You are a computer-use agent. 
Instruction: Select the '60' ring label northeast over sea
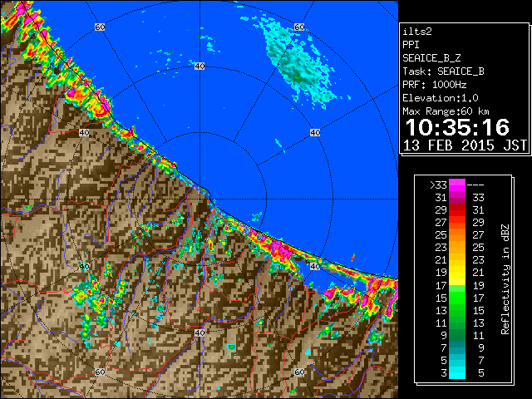pos(299,27)
